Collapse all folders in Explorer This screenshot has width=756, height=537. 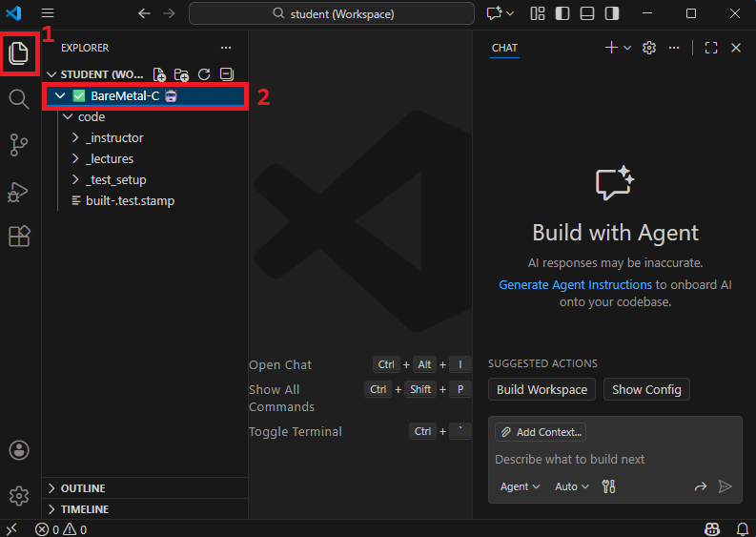click(x=226, y=74)
